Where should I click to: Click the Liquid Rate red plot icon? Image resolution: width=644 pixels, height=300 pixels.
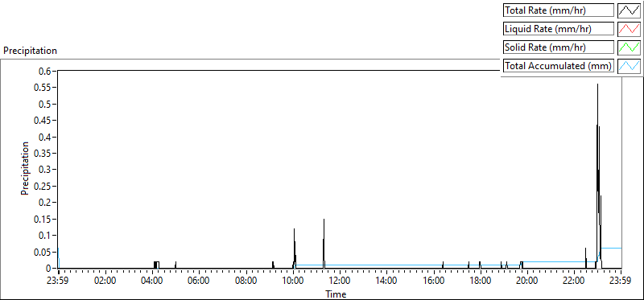click(629, 29)
